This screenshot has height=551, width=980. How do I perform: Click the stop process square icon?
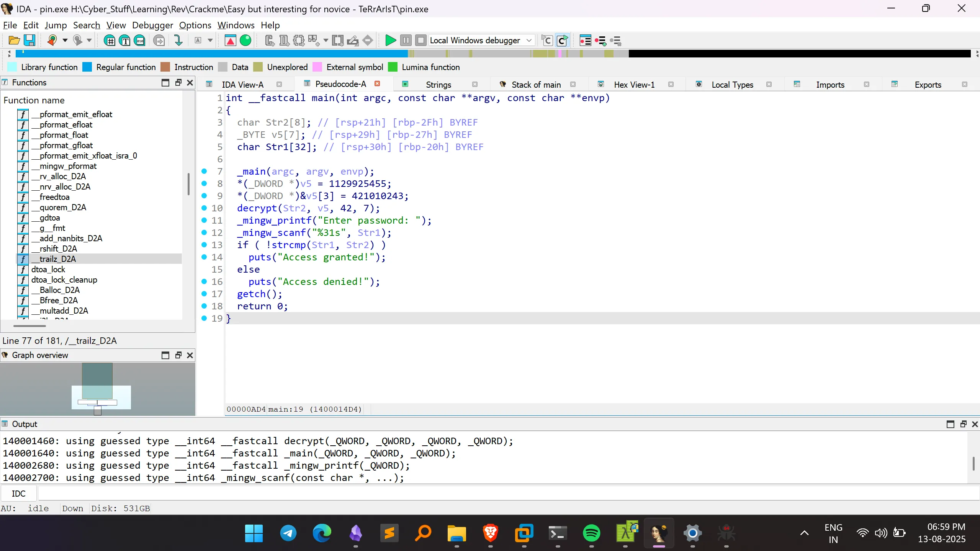coord(420,40)
